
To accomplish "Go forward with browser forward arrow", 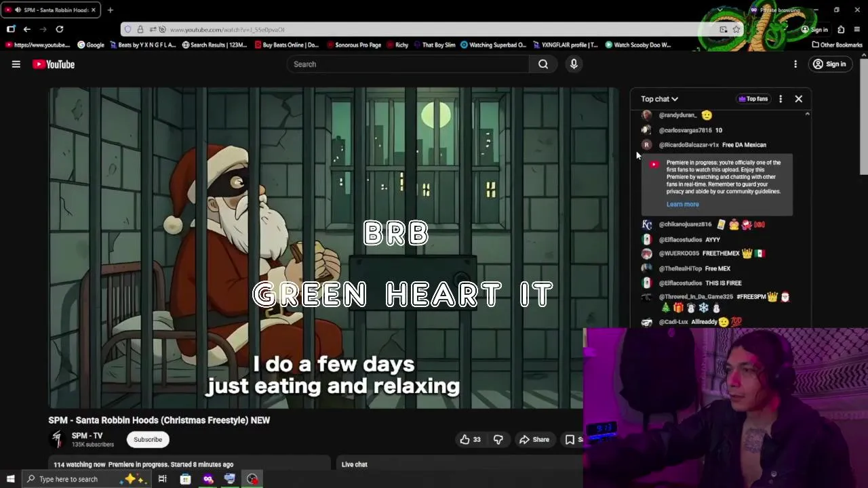I will tap(43, 29).
